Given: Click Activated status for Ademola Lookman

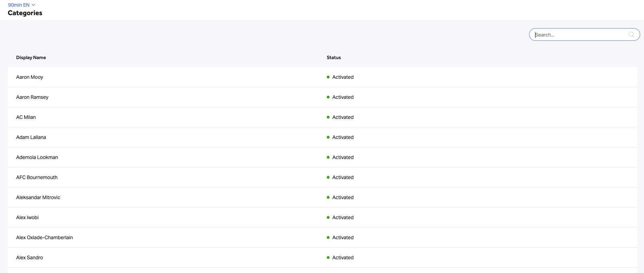Looking at the screenshot, I should (340, 157).
